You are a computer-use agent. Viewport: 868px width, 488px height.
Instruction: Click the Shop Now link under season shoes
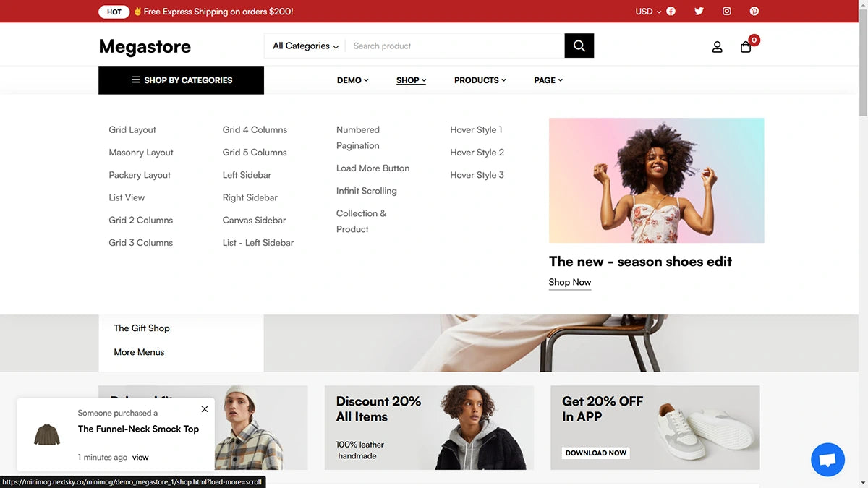pos(569,282)
